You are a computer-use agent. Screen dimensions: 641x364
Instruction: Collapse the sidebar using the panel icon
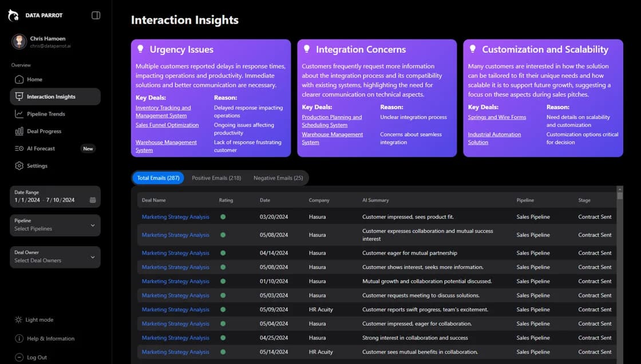(x=95, y=15)
